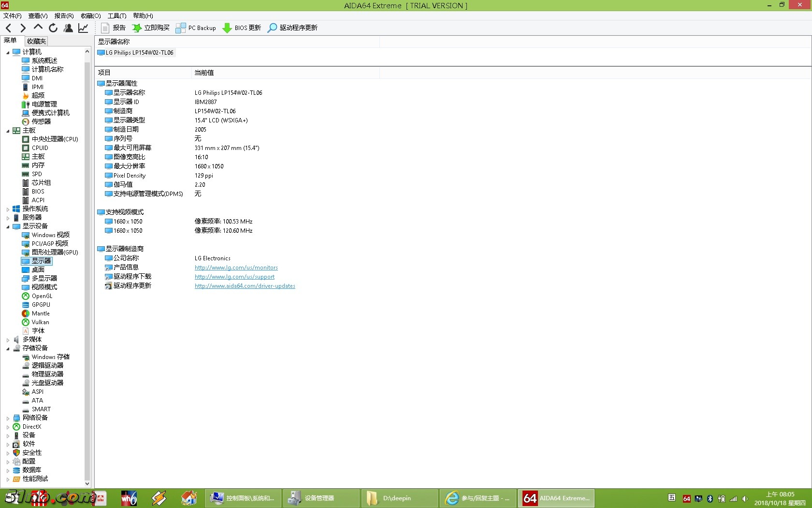Image resolution: width=812 pixels, height=508 pixels.
Task: Click the 报告 toolbar button
Action: click(x=114, y=28)
